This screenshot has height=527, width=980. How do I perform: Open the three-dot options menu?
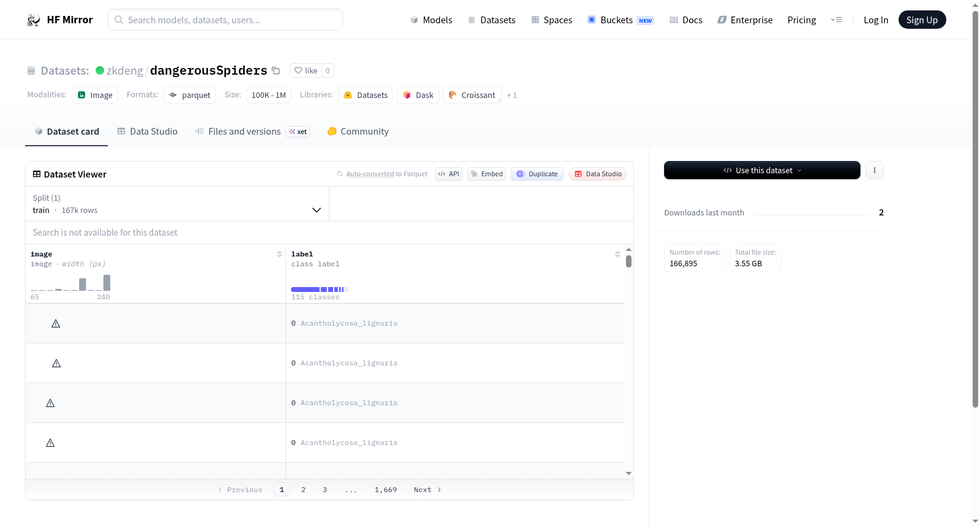pyautogui.click(x=875, y=170)
